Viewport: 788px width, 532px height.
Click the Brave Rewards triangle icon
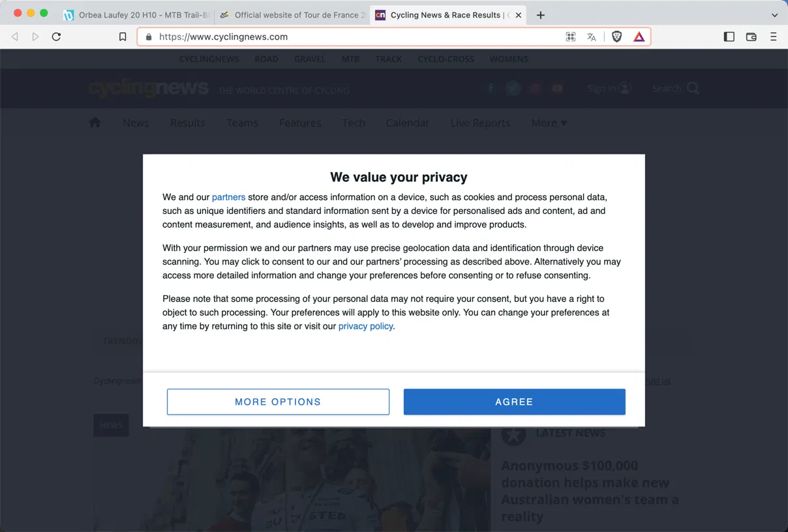[639, 37]
